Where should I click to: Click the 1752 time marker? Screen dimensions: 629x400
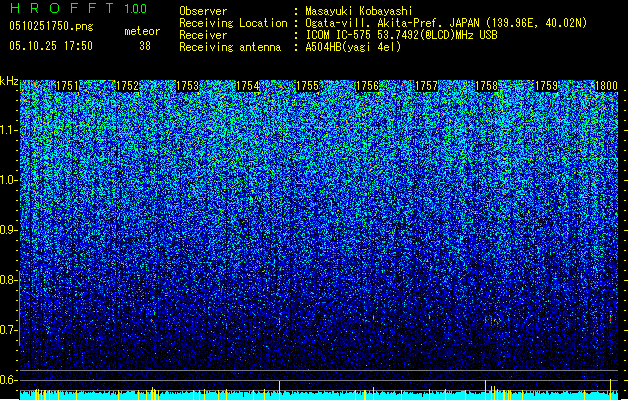pos(127,86)
